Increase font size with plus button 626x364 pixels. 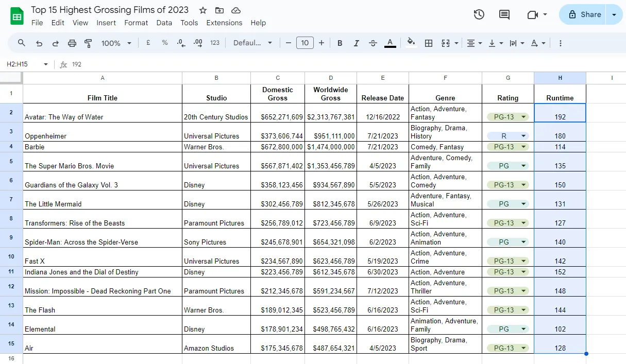pyautogui.click(x=322, y=43)
